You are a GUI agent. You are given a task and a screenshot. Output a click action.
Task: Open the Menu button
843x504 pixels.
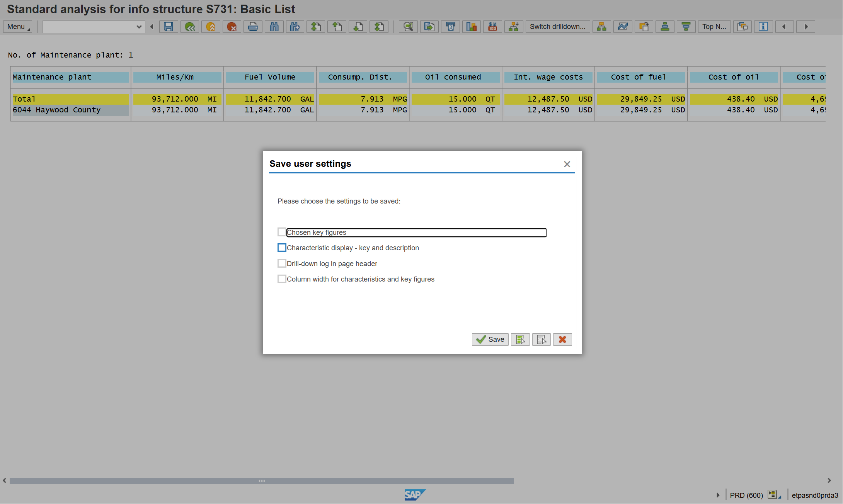coord(18,27)
